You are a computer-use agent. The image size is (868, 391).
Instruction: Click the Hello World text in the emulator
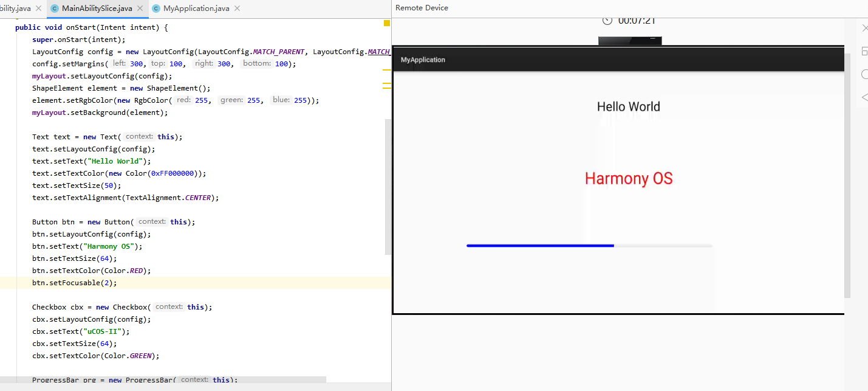pyautogui.click(x=628, y=106)
